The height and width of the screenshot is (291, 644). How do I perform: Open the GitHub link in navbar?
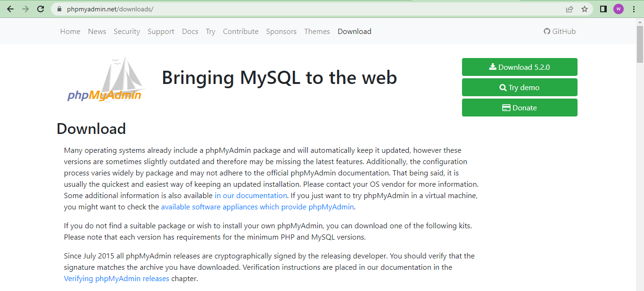click(560, 32)
